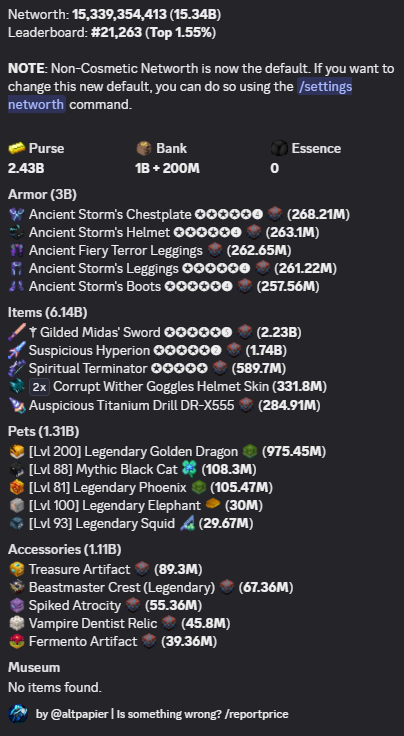
Task: Click the Suspicious Hyperion sword icon
Action: coord(17,351)
